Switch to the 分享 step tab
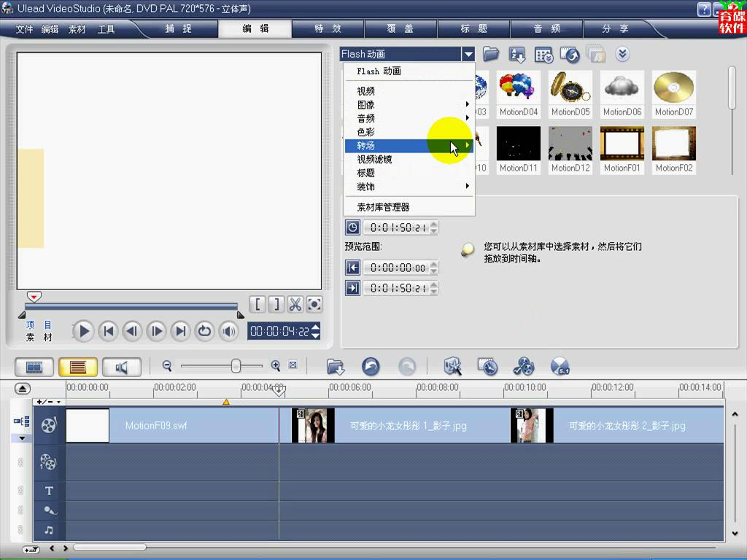Image resolution: width=747 pixels, height=560 pixels. tap(615, 28)
